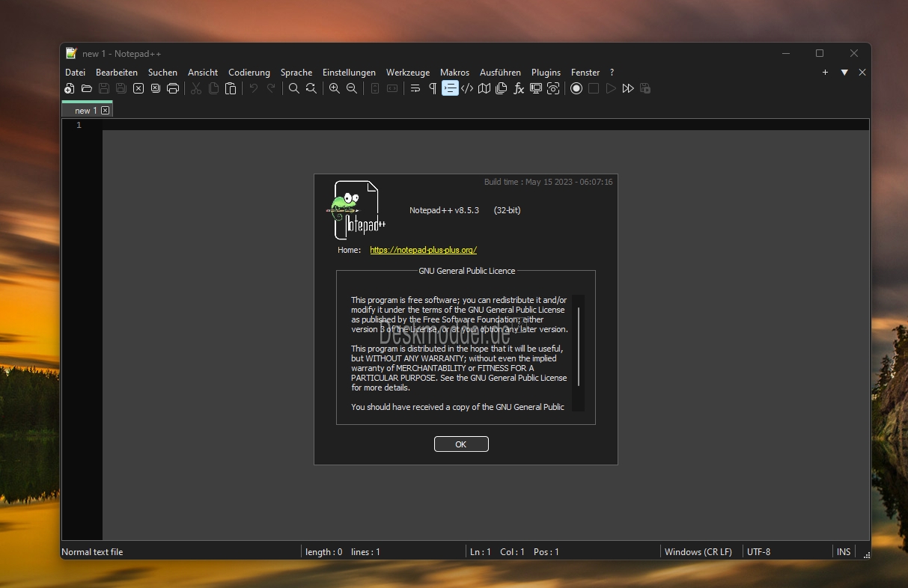The image size is (908, 588).
Task: Open the Fenster menu
Action: pos(585,73)
